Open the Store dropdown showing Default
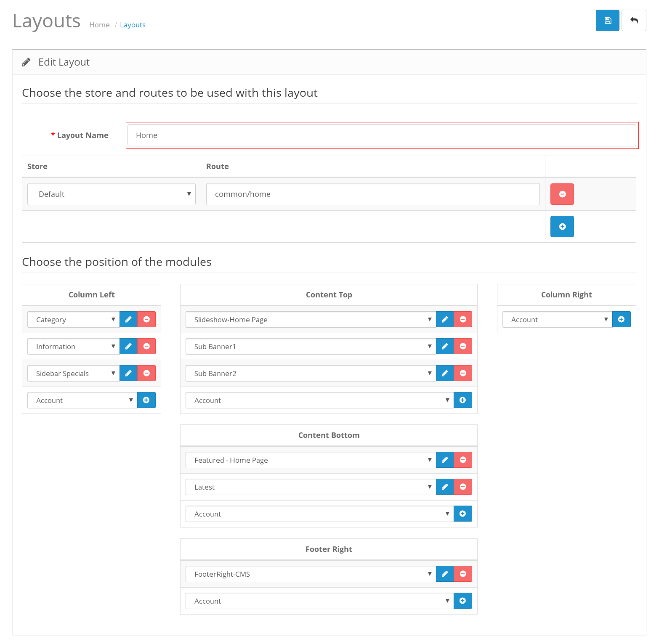Screen dimensions: 659x644 pos(112,194)
